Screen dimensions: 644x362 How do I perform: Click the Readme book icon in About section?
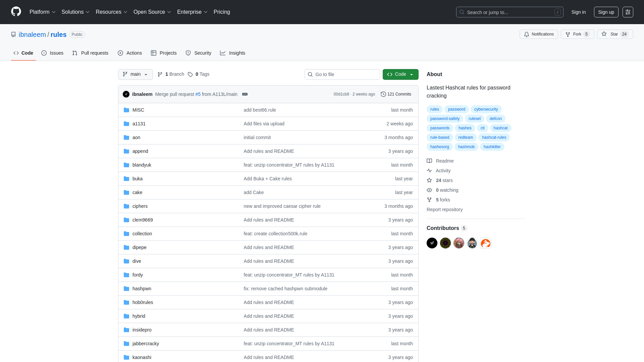429,161
